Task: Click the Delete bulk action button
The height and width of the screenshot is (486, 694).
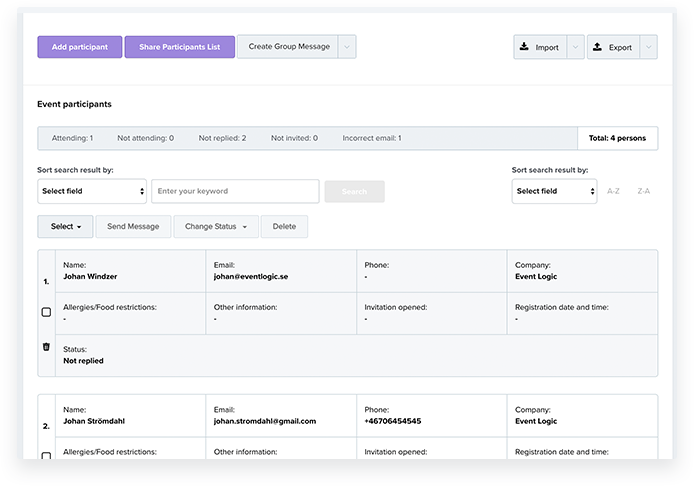Action: click(284, 227)
